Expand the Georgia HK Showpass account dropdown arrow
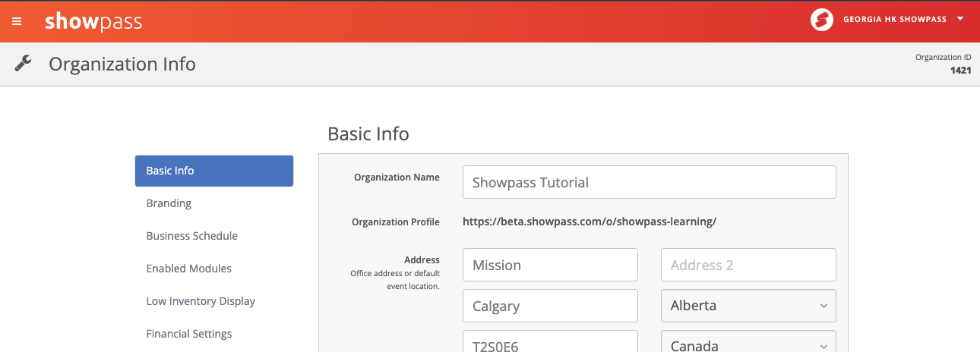The image size is (980, 352). pyautogui.click(x=960, y=19)
